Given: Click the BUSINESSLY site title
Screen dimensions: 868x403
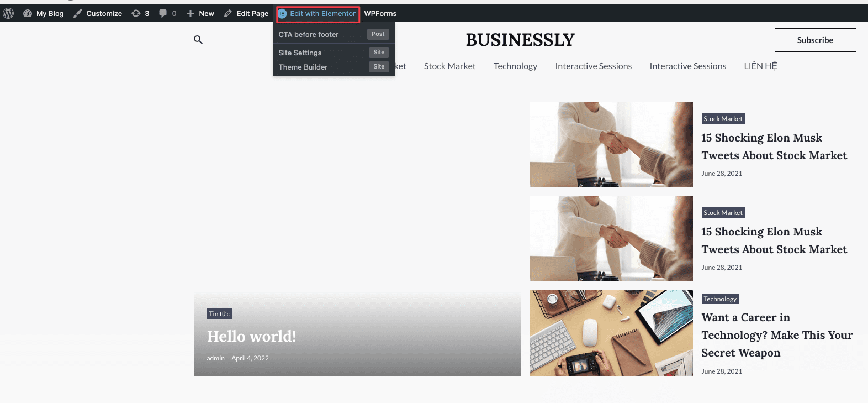Looking at the screenshot, I should [520, 40].
